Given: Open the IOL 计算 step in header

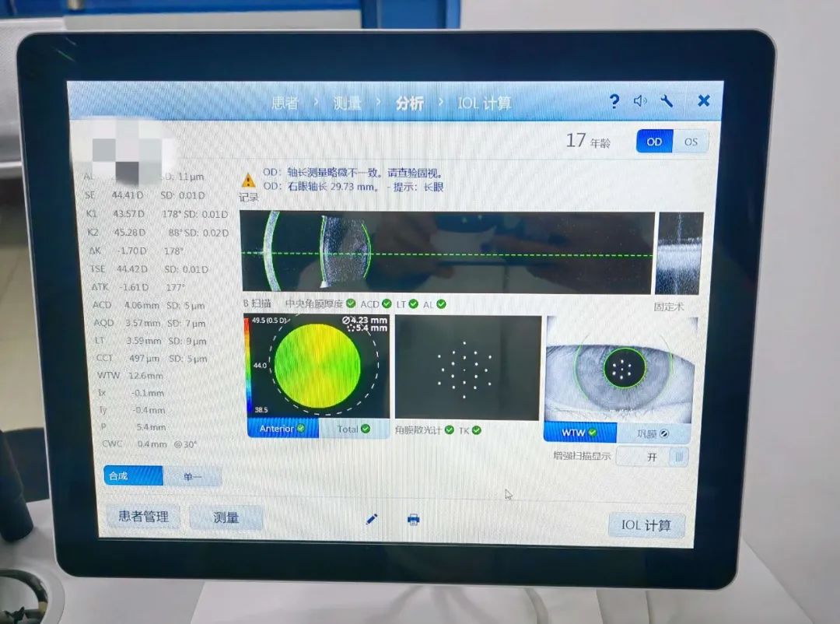Looking at the screenshot, I should pyautogui.click(x=484, y=103).
